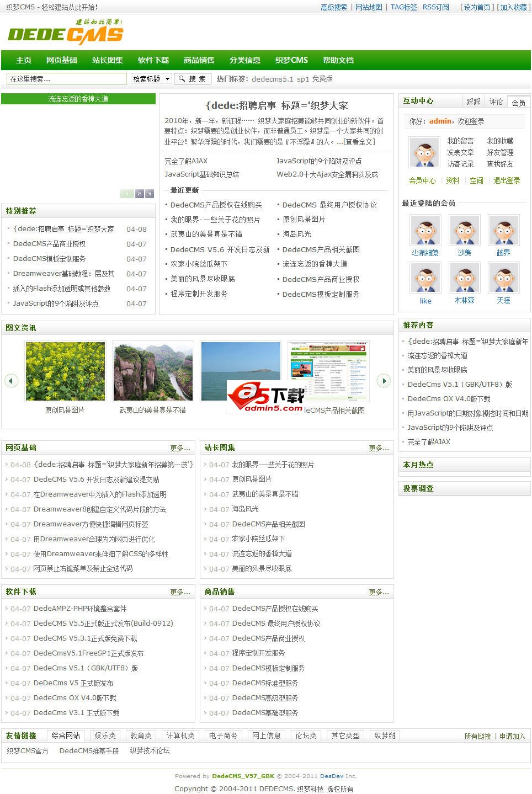
Task: Select the 计算机类 friend links tab
Action: coord(180,736)
